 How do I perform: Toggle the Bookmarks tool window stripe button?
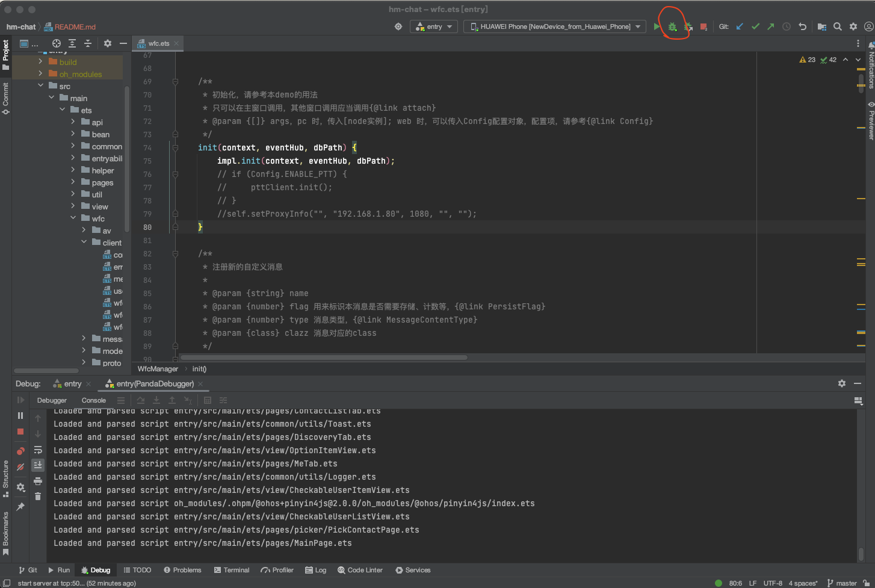tap(5, 533)
